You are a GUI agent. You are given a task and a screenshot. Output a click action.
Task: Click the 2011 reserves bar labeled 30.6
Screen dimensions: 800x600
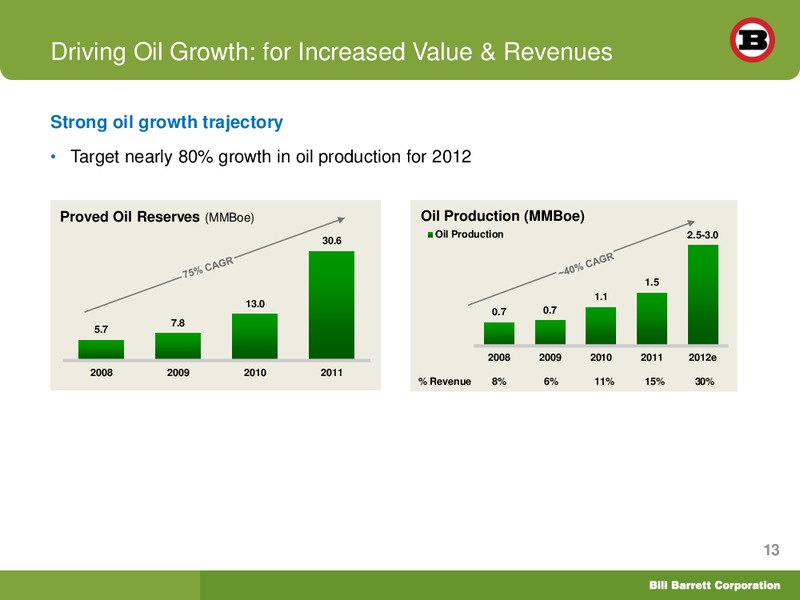pyautogui.click(x=332, y=305)
